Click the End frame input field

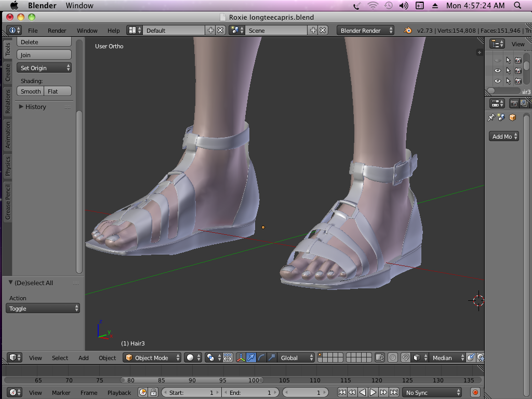click(x=250, y=393)
